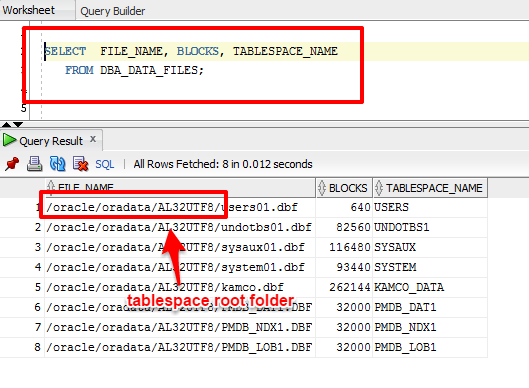
Task: Click the 93440 blocks cell
Action: (x=344, y=267)
